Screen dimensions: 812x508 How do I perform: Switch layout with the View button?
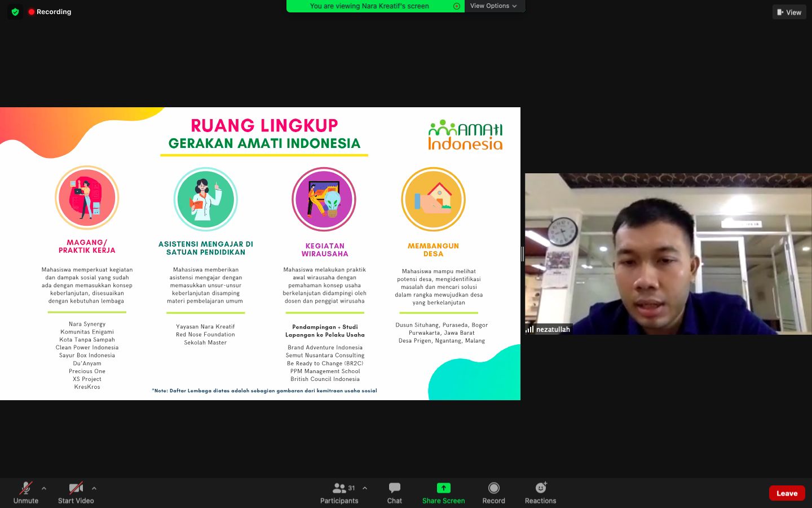pos(789,12)
